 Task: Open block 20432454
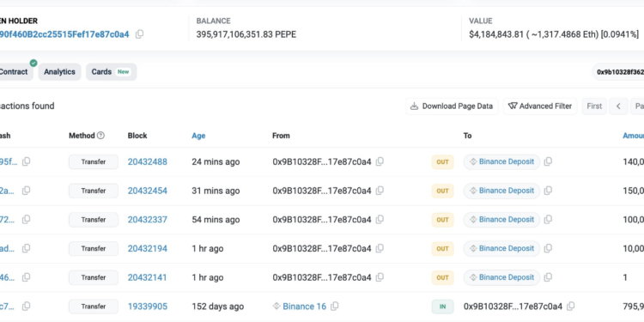(x=148, y=191)
